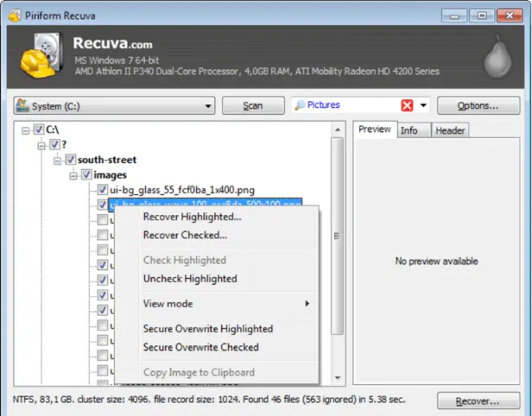Uncheck the images folder checkbox
The height and width of the screenshot is (416, 532).
point(86,174)
